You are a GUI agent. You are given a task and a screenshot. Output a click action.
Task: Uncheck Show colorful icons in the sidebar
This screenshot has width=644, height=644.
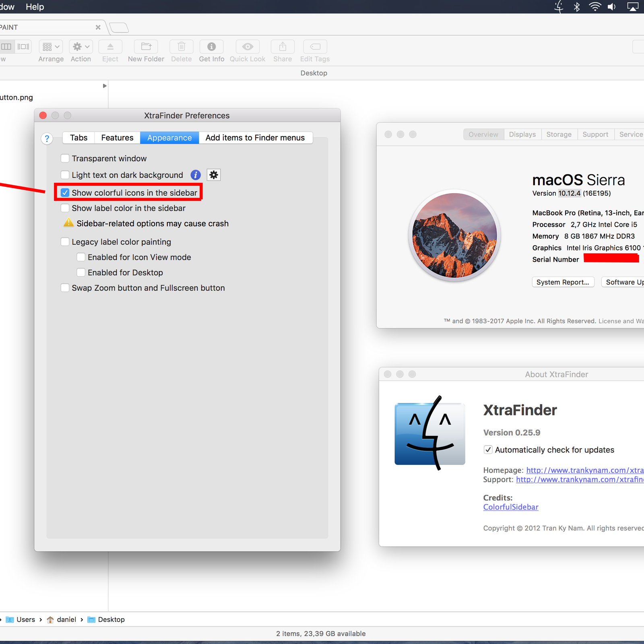coord(65,193)
